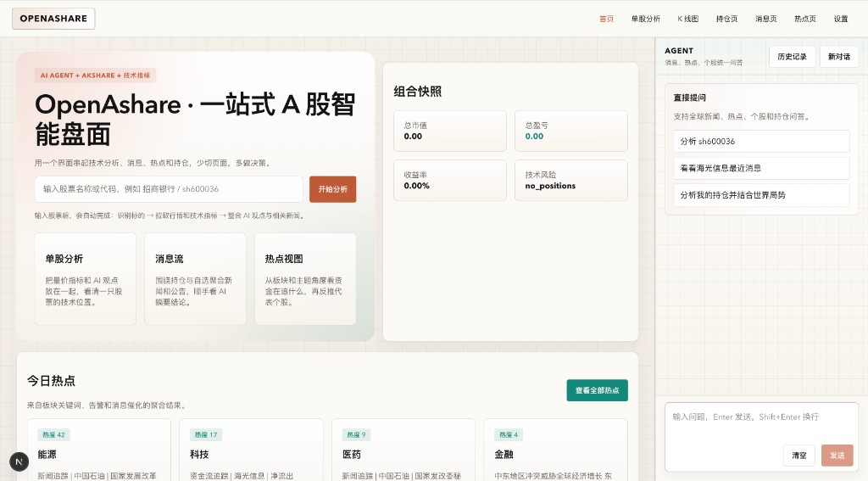Click the 今日热点 heading
This screenshot has height=481, width=868.
(x=51, y=381)
